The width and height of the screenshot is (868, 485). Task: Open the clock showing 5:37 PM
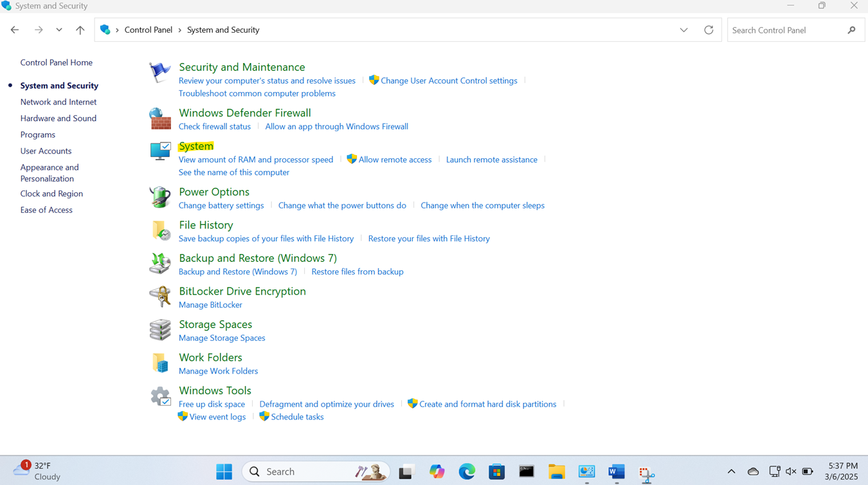point(842,471)
